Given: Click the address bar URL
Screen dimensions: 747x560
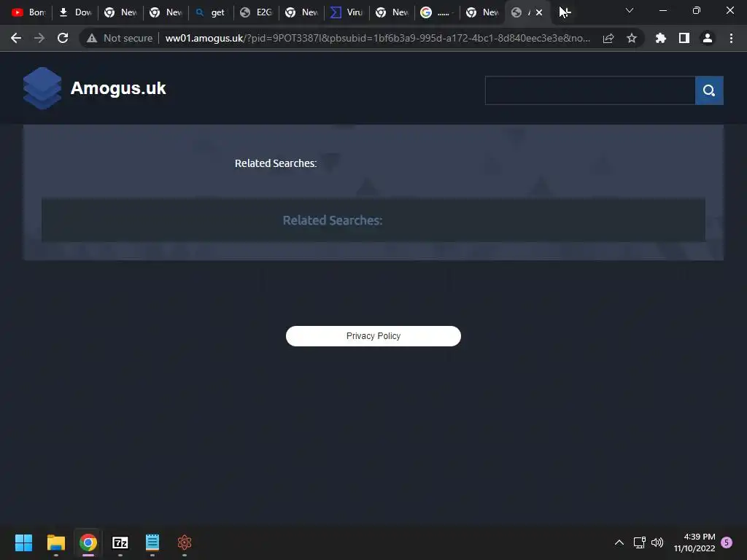Looking at the screenshot, I should (377, 38).
